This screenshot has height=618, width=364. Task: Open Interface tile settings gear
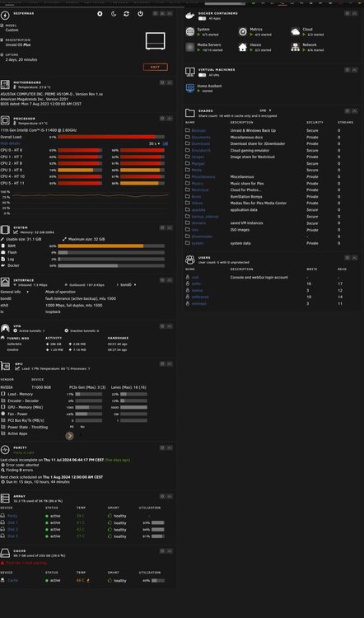tap(162, 280)
